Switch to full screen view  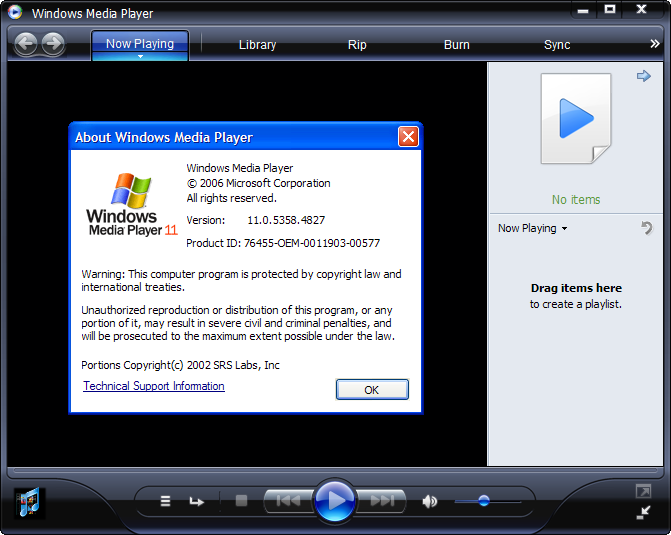click(x=643, y=491)
